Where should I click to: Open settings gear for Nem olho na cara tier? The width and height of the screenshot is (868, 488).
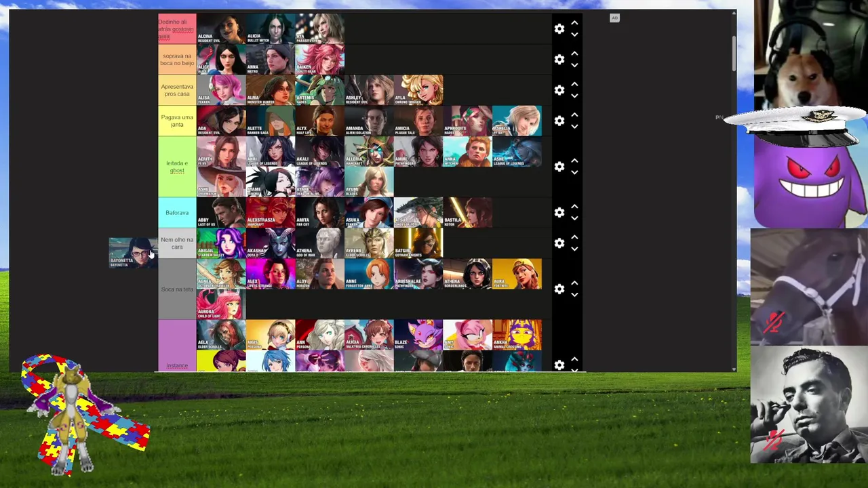(559, 243)
